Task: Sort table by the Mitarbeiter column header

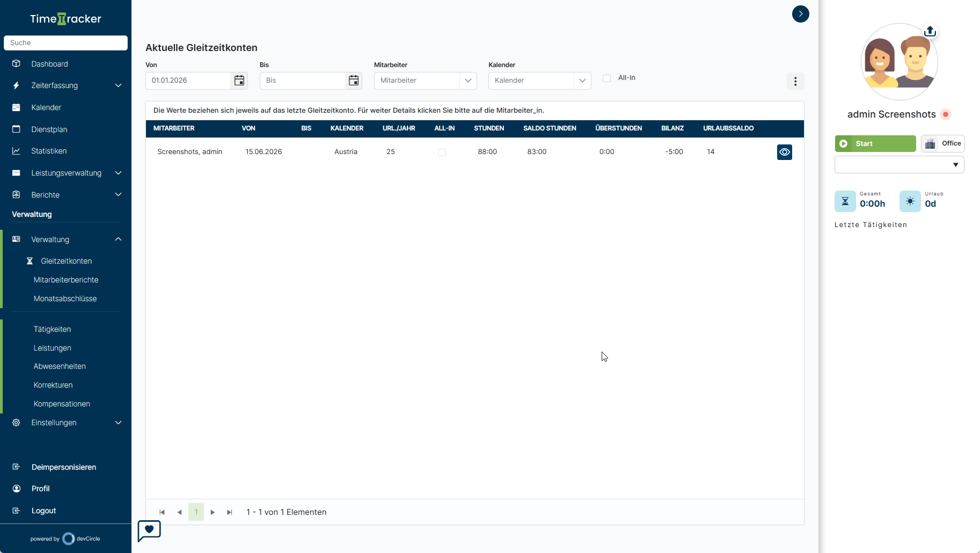Action: (x=174, y=128)
